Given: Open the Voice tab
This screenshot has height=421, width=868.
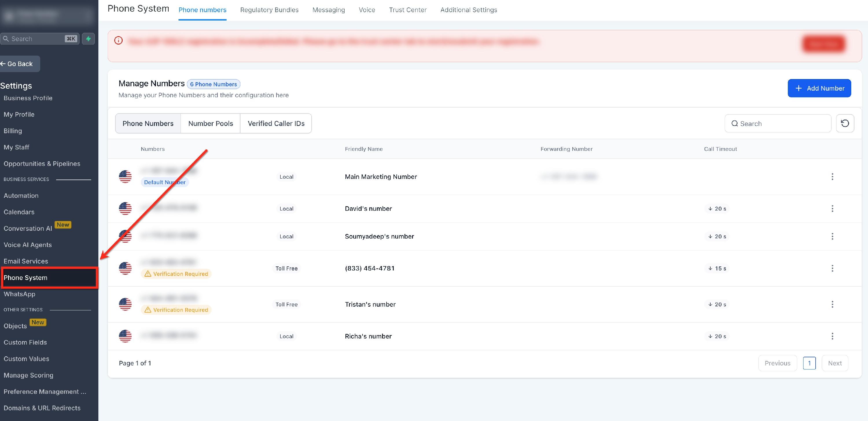Looking at the screenshot, I should pyautogui.click(x=367, y=10).
